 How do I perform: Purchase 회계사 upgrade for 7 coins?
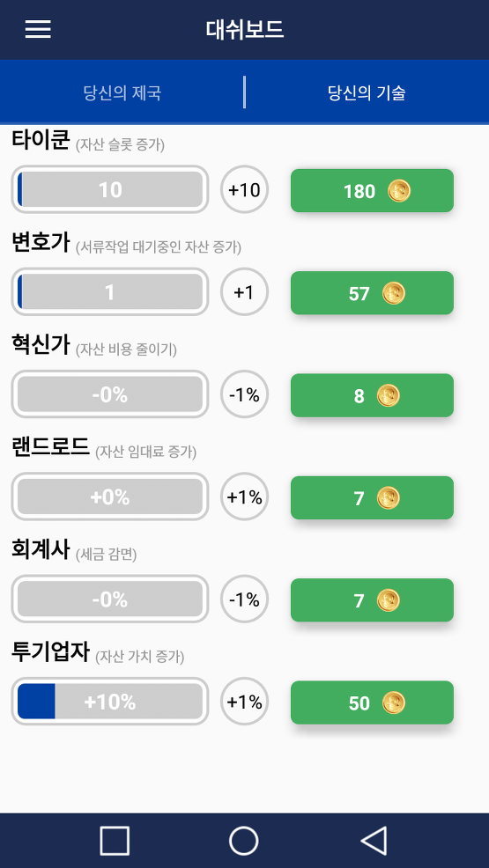pos(372,600)
